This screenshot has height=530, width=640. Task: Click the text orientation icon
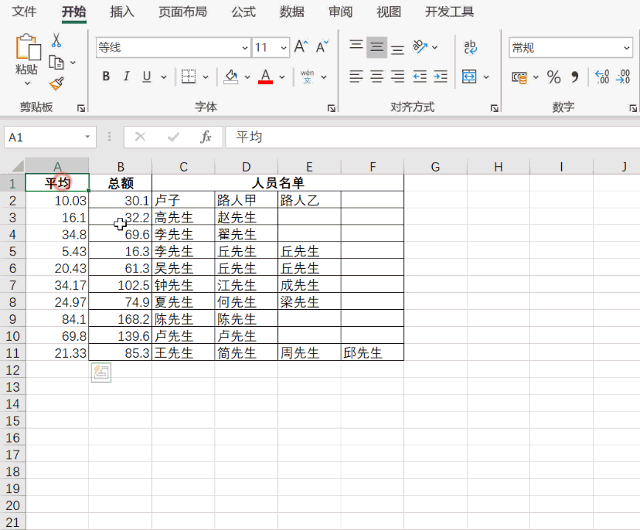[x=420, y=47]
